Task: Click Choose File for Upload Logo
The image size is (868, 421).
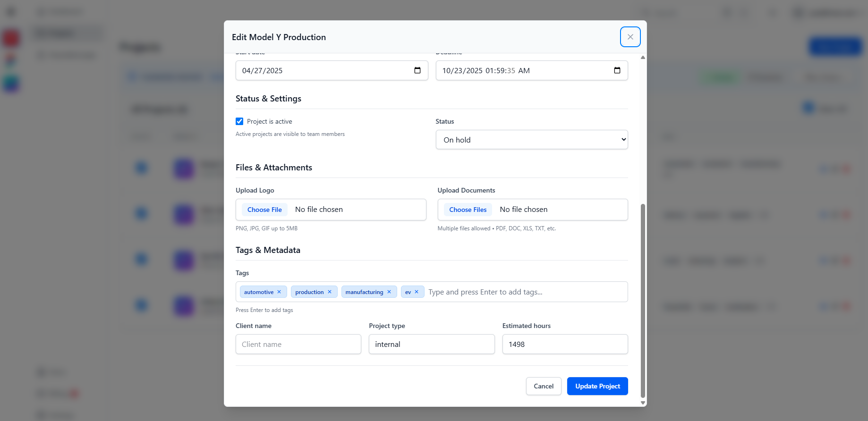Action: coord(264,210)
